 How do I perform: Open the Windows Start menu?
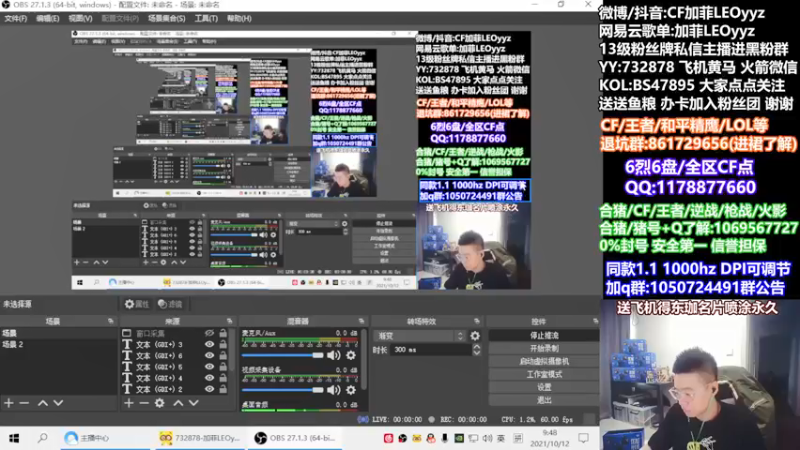click(14, 438)
